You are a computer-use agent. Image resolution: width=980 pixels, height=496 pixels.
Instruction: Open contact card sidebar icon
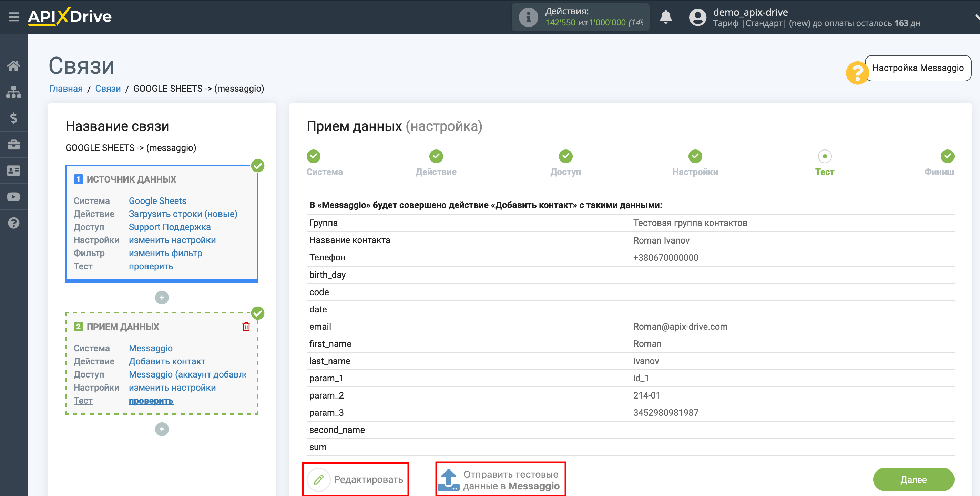tap(14, 171)
